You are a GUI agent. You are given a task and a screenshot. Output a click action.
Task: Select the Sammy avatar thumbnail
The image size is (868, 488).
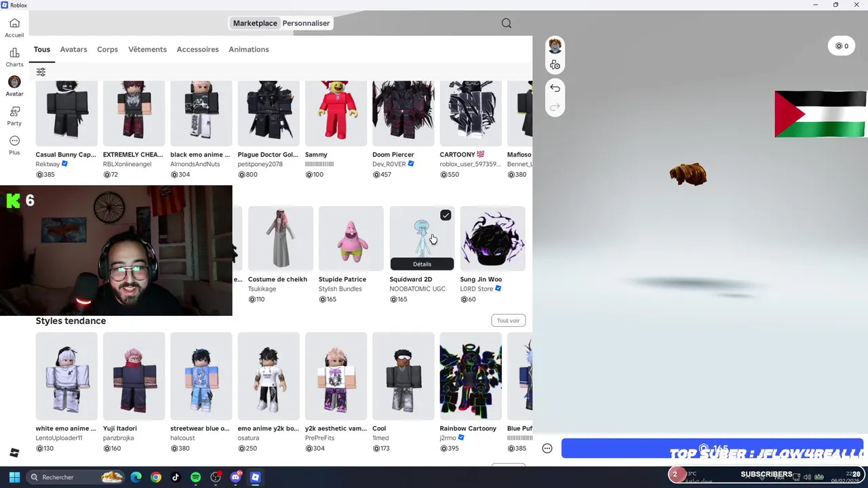click(336, 113)
